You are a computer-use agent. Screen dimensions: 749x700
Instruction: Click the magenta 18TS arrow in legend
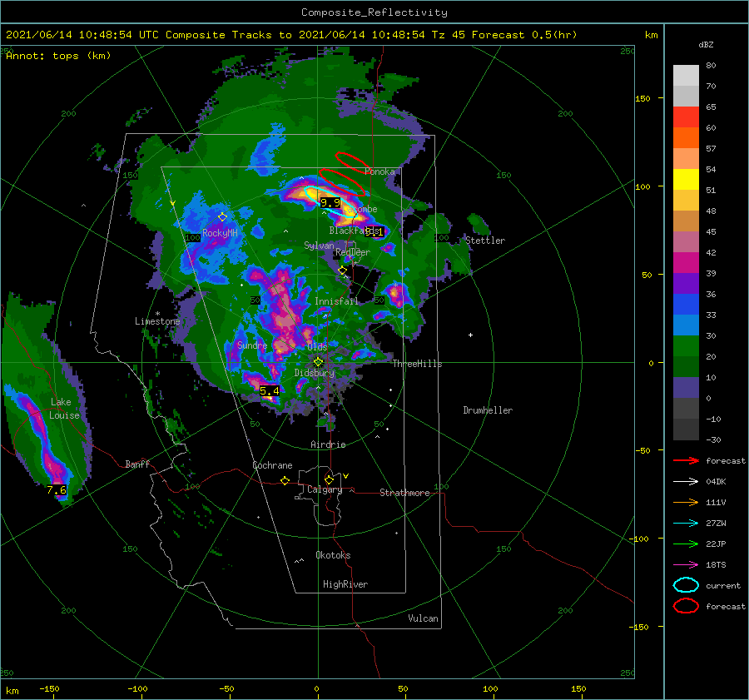coord(686,565)
